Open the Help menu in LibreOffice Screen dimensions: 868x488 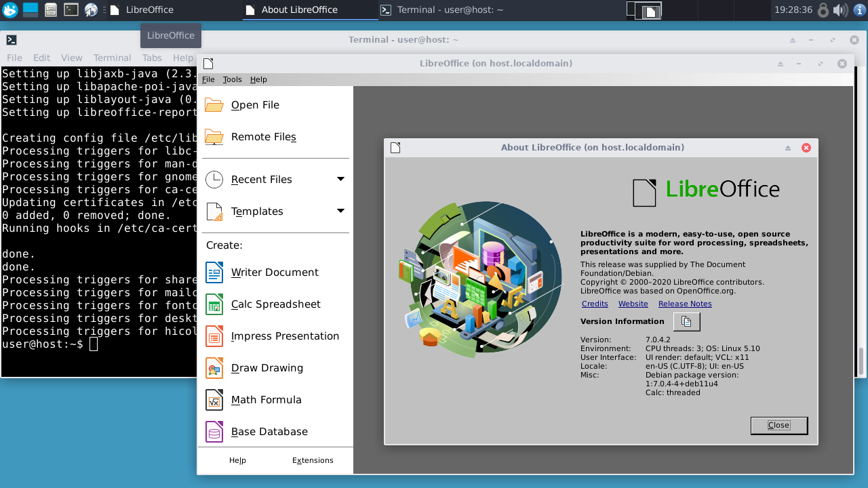point(258,79)
